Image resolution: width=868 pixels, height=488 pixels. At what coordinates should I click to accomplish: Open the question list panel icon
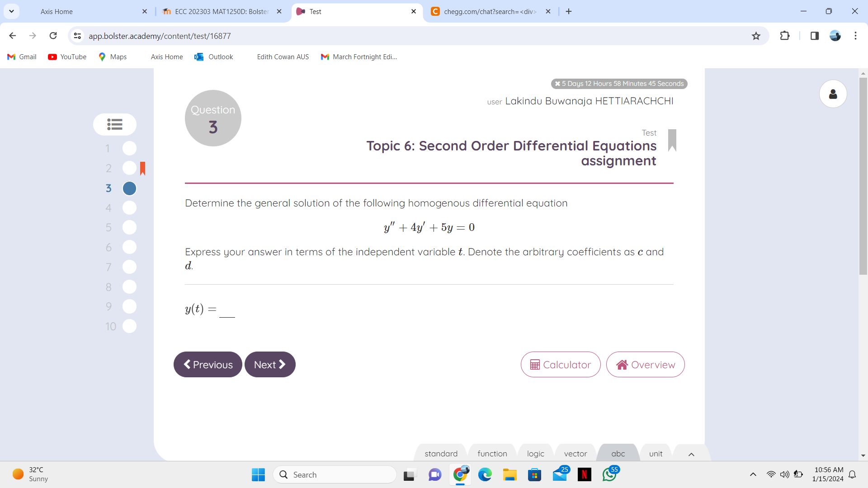114,124
